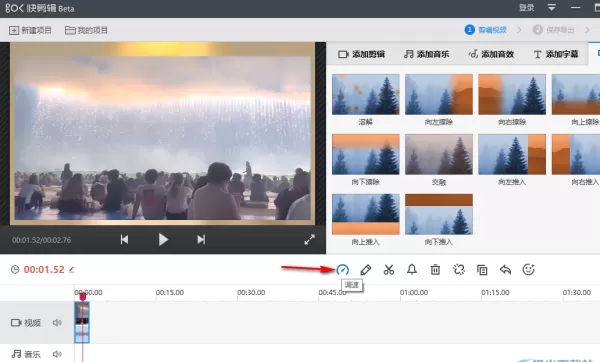Delete the clip with the trash icon
This screenshot has height=362, width=600.
point(435,270)
